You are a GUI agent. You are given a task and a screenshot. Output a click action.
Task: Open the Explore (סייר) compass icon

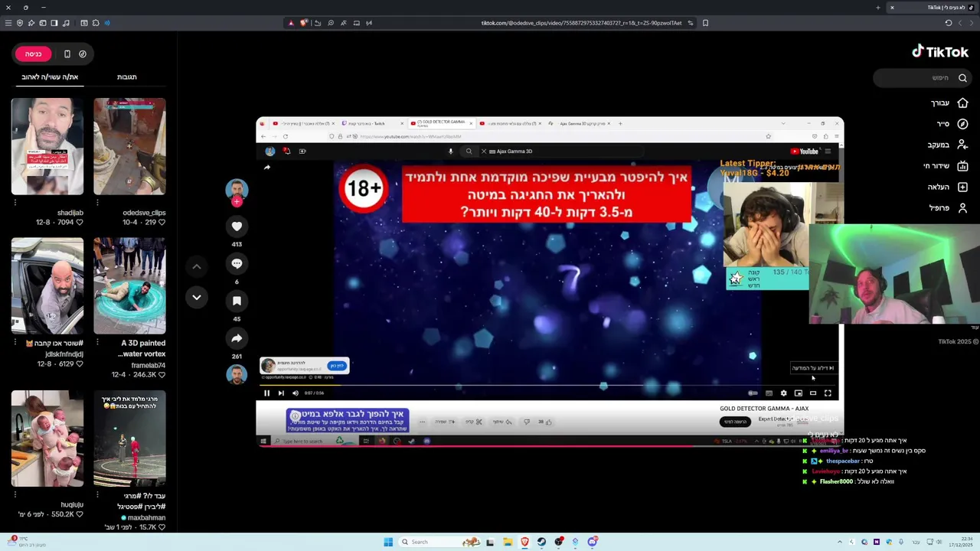[962, 123]
